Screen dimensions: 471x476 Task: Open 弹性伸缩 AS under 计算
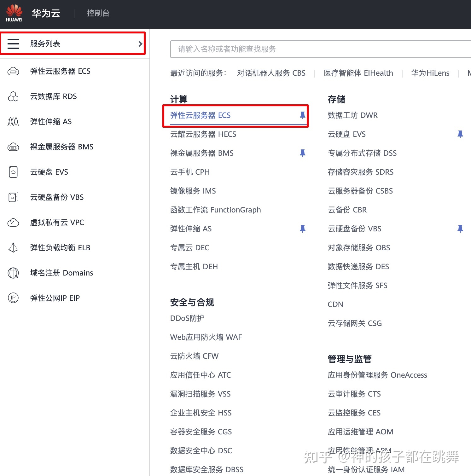(191, 229)
